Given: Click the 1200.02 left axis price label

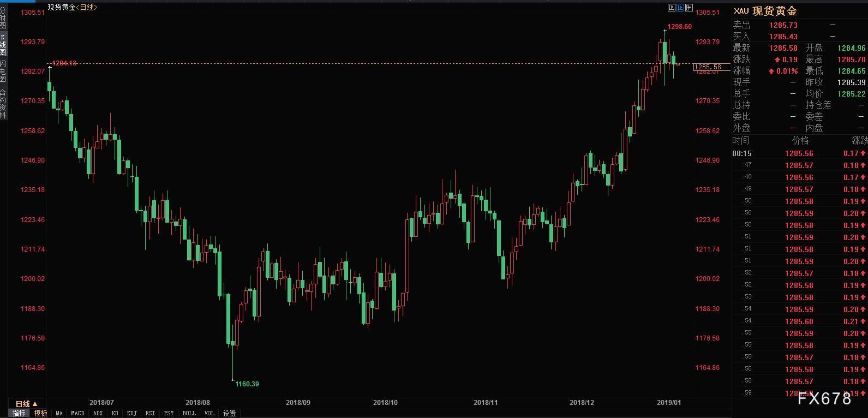Looking at the screenshot, I should [x=33, y=279].
